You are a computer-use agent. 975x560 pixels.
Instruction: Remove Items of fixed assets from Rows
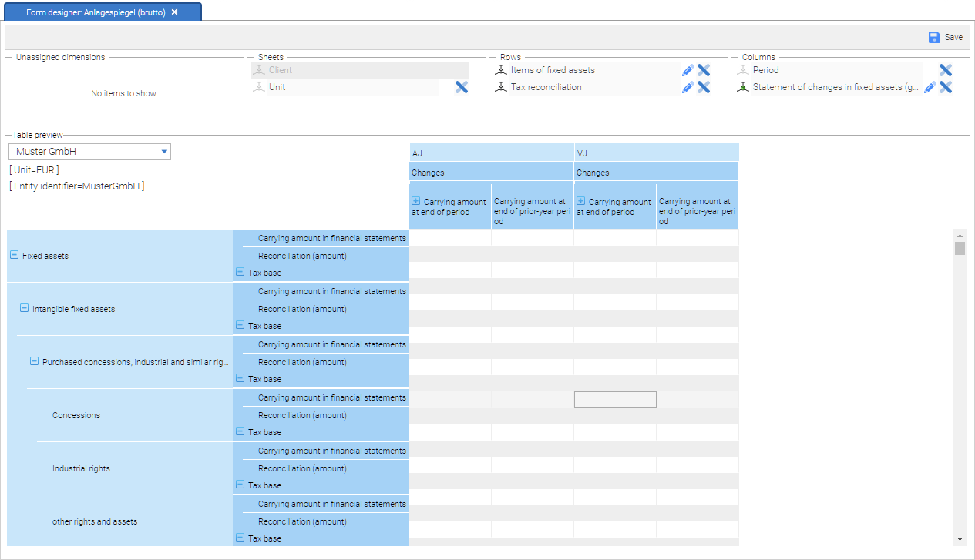(704, 70)
